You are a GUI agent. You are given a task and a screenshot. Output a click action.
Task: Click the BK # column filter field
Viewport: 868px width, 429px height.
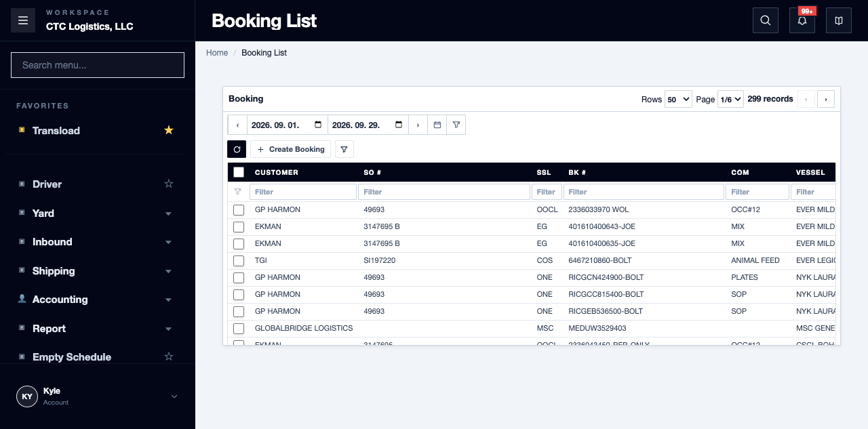click(644, 192)
